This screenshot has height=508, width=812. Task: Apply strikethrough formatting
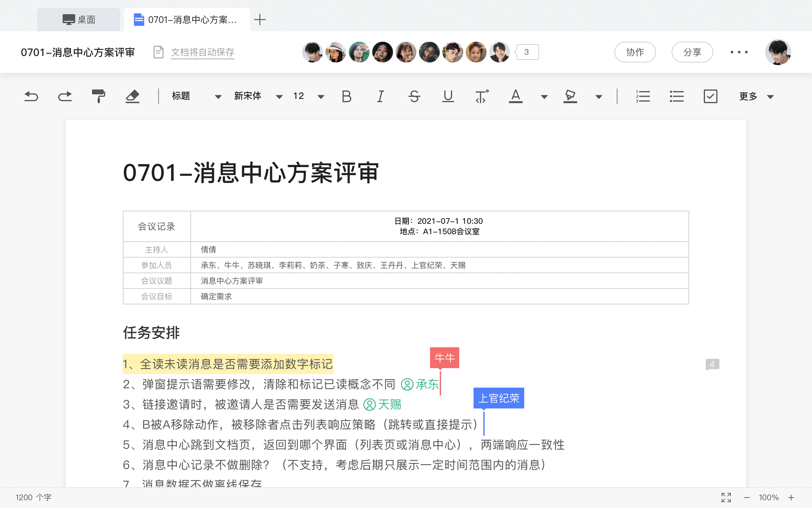click(414, 97)
